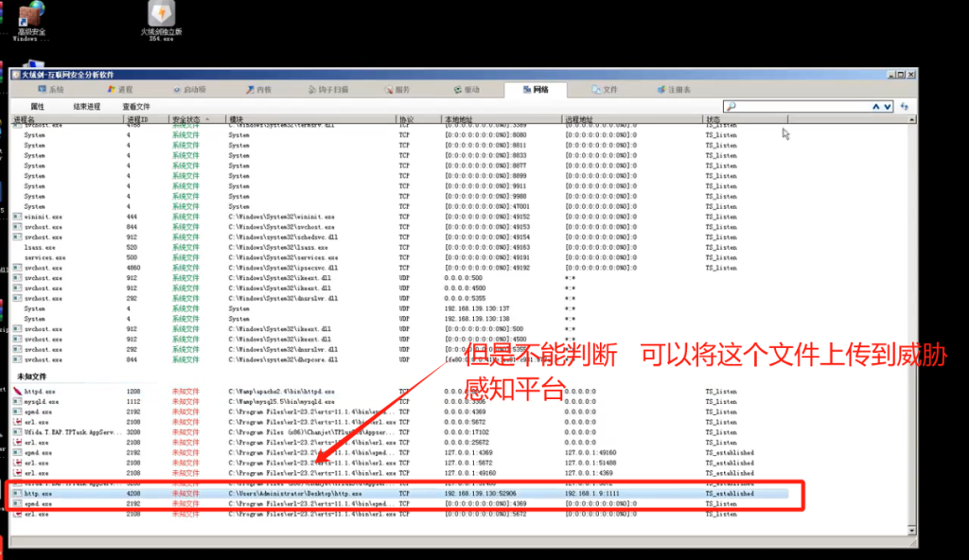Select erl.exe icon at 127.0.0.1:5672

(x=17, y=463)
